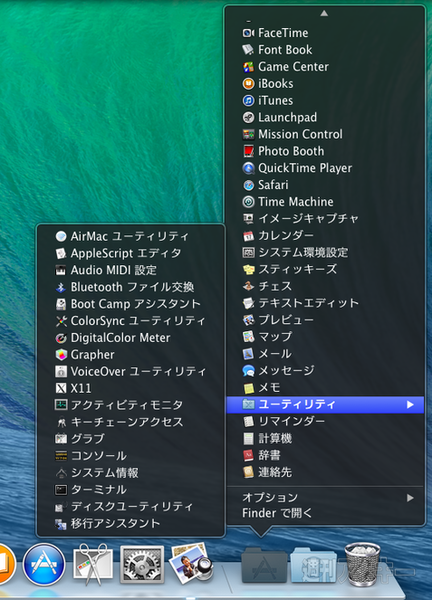Click the プレビュー icon in the list
The image size is (432, 600).
coord(248,320)
